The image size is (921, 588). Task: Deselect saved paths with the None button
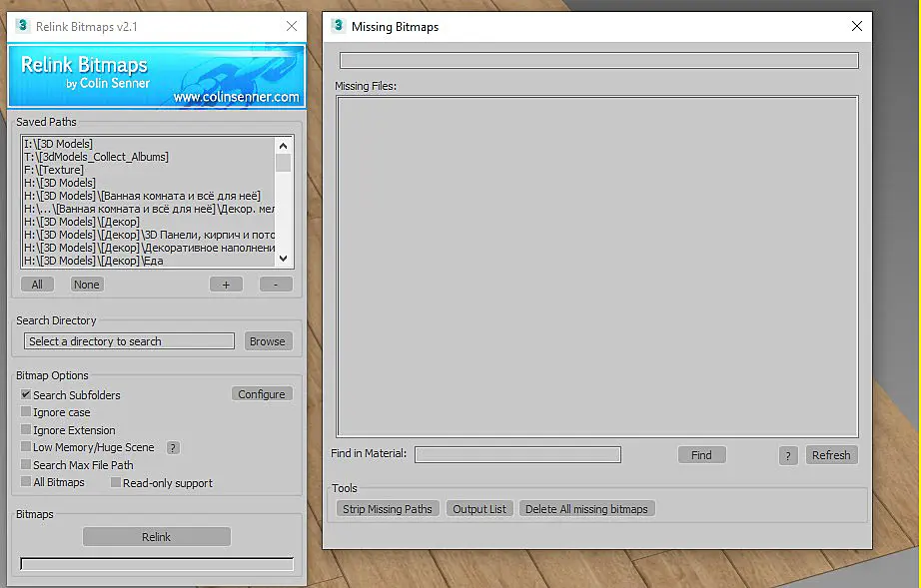point(86,285)
